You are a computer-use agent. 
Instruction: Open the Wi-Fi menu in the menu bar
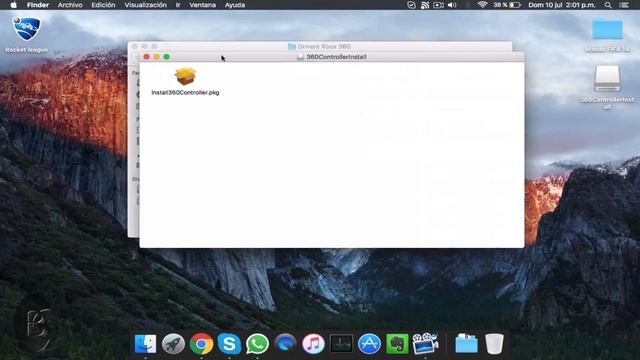coord(482,5)
